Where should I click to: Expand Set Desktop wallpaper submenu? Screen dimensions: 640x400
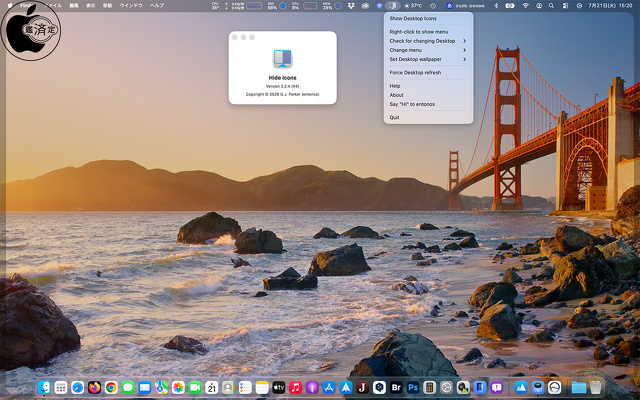[x=428, y=59]
